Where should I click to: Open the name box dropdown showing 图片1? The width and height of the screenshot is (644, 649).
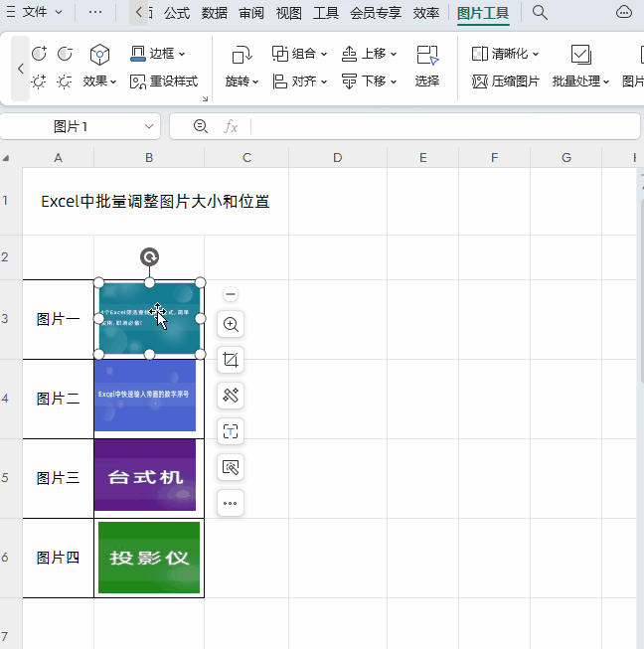tap(149, 126)
